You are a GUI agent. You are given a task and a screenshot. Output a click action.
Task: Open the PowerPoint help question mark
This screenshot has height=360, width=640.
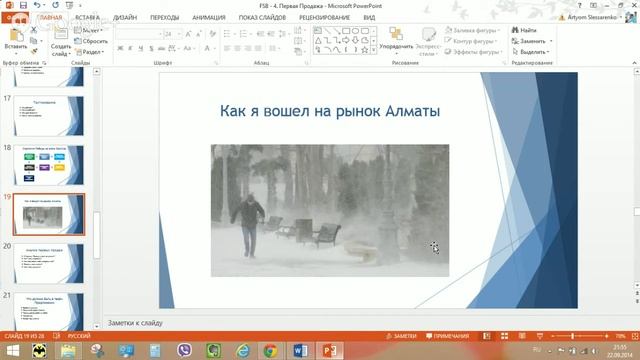[579, 5]
